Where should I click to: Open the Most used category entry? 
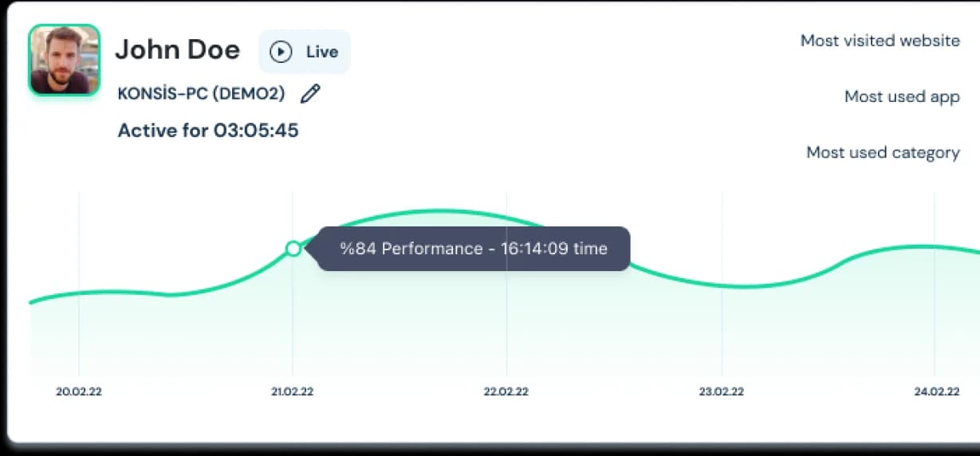coord(883,152)
